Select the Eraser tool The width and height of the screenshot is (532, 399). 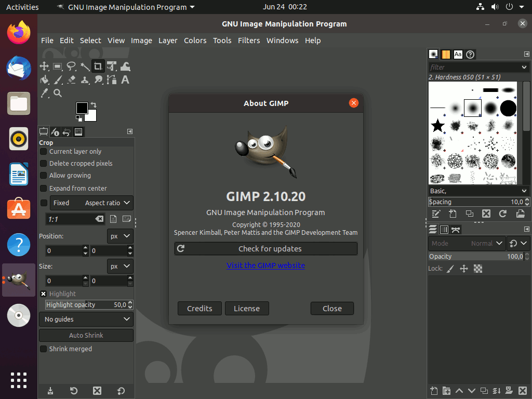pos(71,79)
